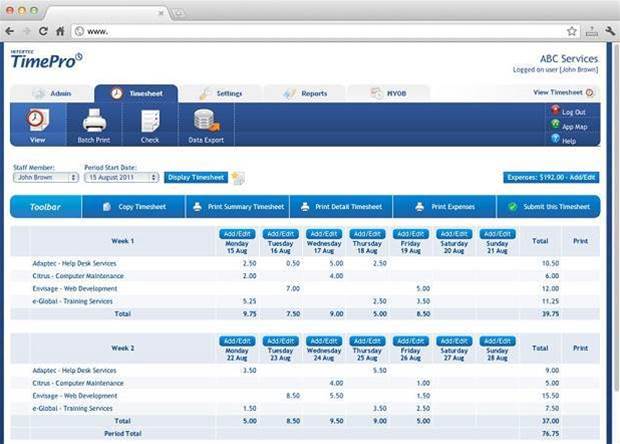
Task: Click Add/Edit for Sunday 21 Aug
Action: point(497,234)
